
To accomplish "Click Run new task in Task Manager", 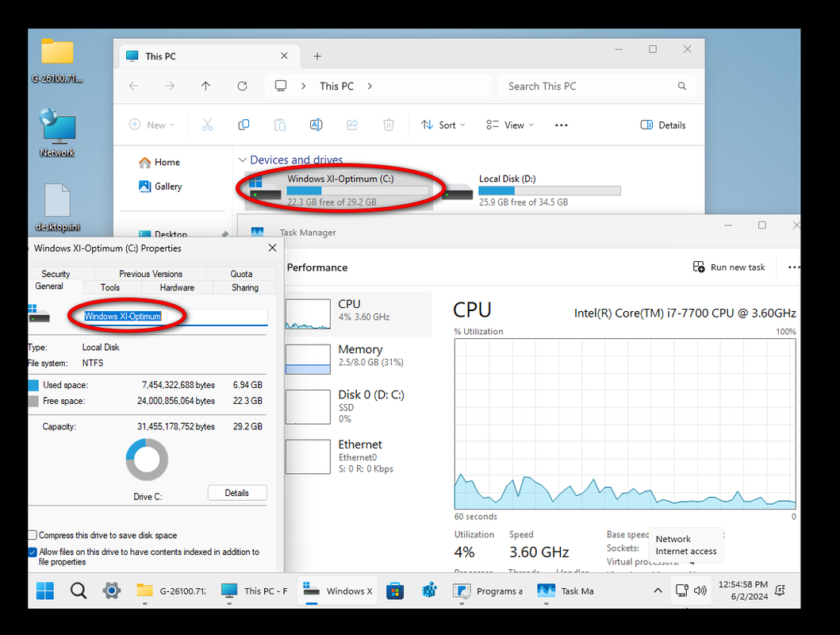I will click(729, 267).
